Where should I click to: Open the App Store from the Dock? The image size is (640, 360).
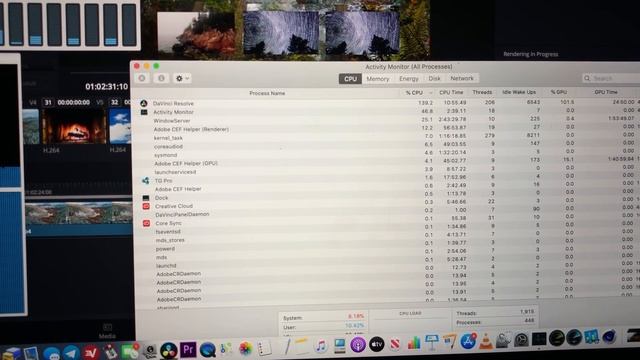468,341
